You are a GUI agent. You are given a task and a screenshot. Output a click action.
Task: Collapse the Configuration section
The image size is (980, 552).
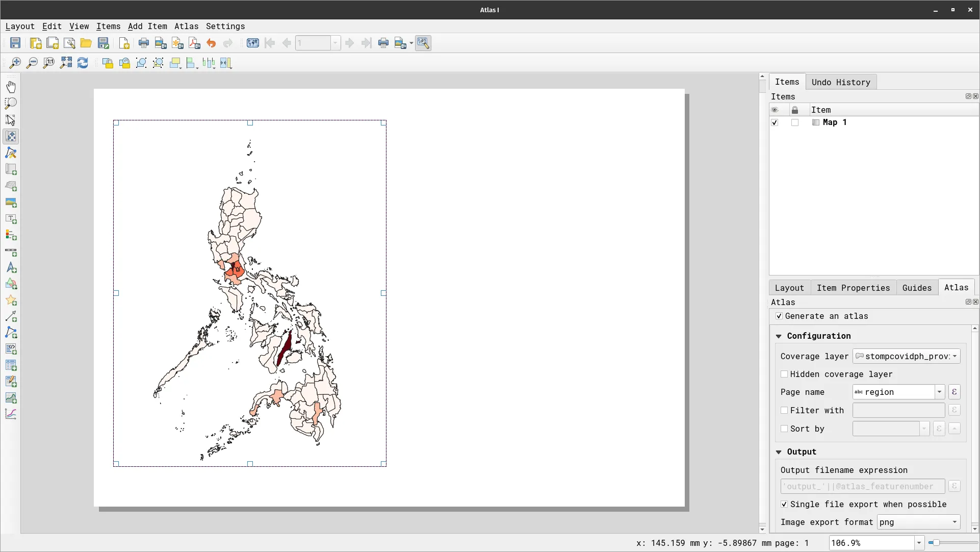779,336
